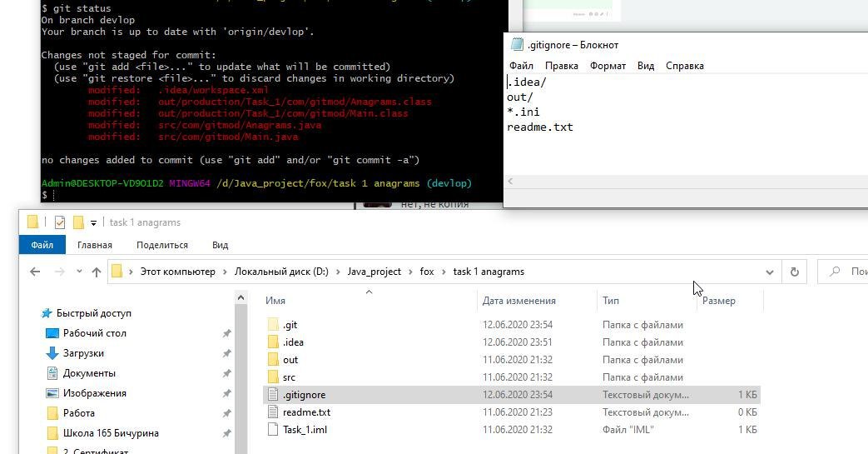868x454 pixels.
Task: Unpin Школа 165 Бичурина from Quick access
Action: pyautogui.click(x=226, y=433)
